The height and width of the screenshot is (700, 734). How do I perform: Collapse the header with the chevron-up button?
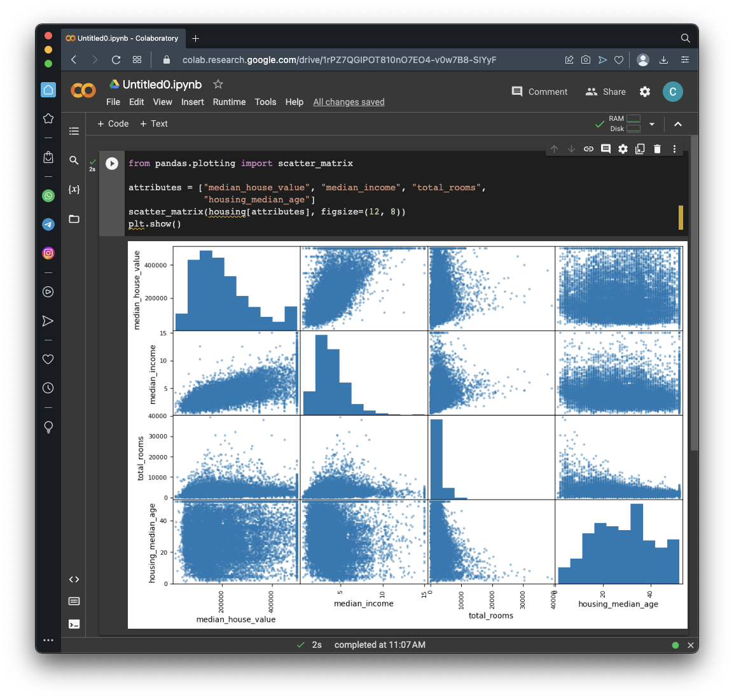pyautogui.click(x=678, y=124)
